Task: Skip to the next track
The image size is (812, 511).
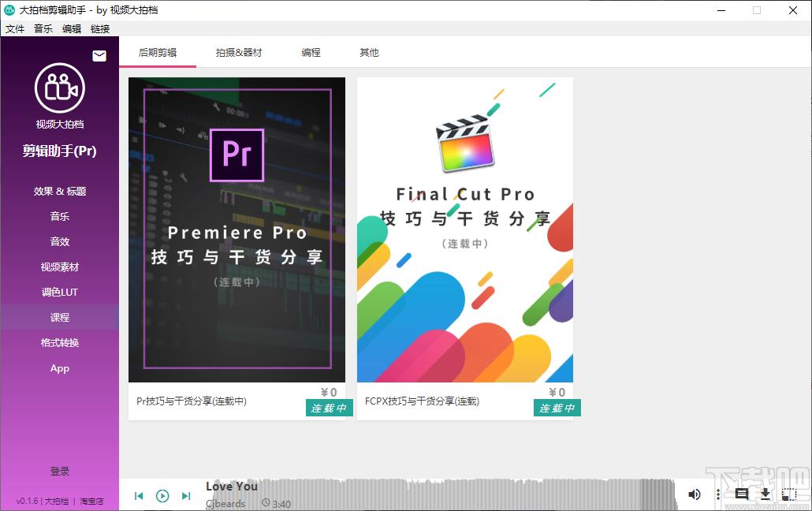Action: tap(186, 496)
